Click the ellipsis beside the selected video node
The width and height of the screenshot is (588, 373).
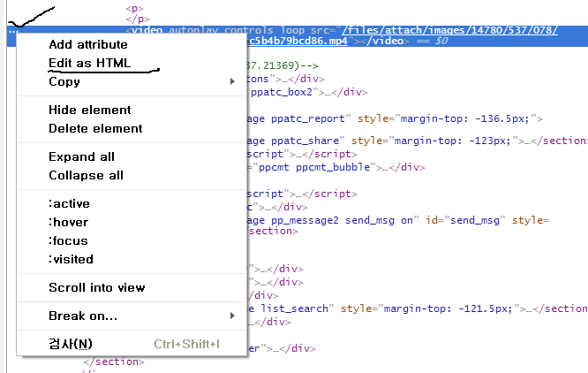[x=12, y=32]
